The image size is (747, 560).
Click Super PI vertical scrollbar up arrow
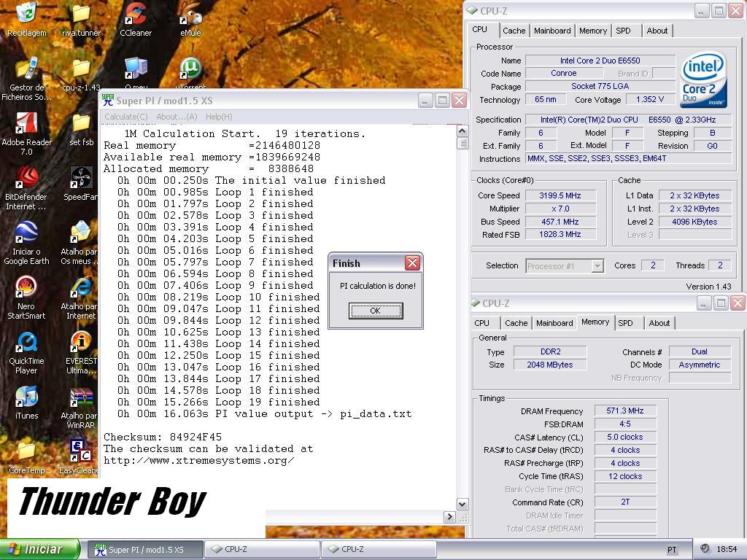[x=462, y=131]
